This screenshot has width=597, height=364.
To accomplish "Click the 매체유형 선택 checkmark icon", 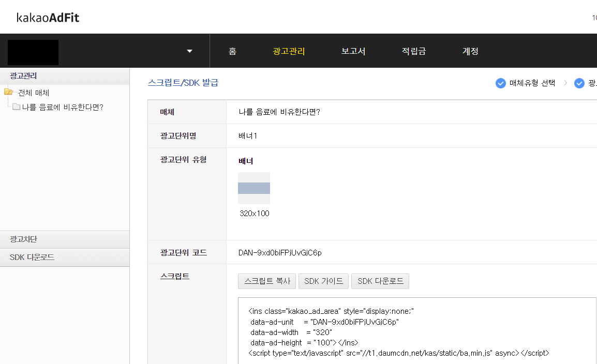I will tap(501, 83).
